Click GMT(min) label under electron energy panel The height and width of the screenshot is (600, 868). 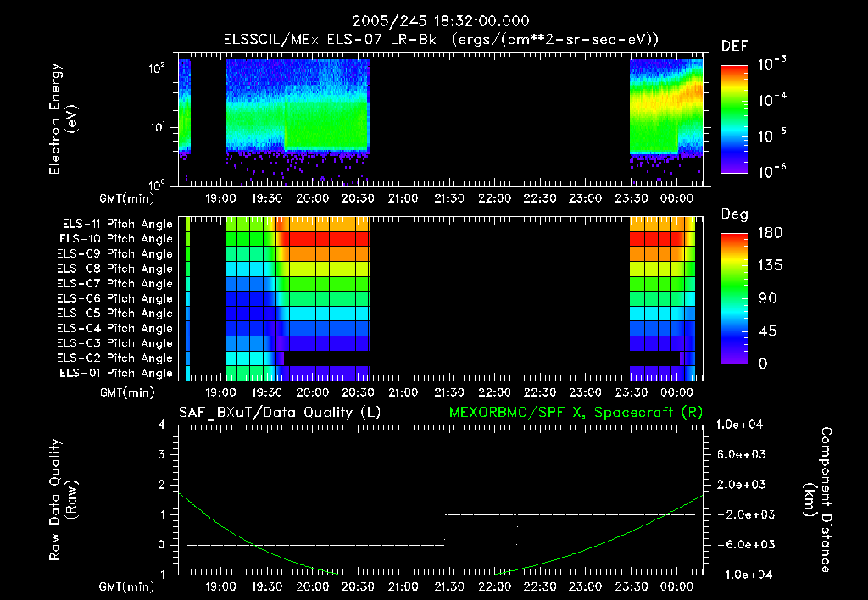click(127, 198)
